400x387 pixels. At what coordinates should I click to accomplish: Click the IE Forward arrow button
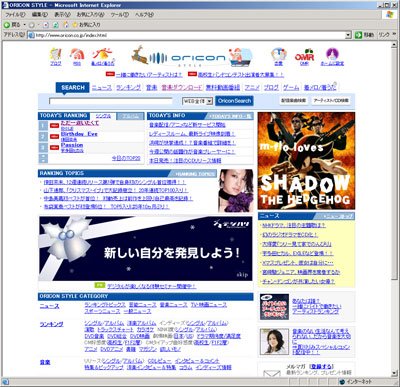click(32, 25)
